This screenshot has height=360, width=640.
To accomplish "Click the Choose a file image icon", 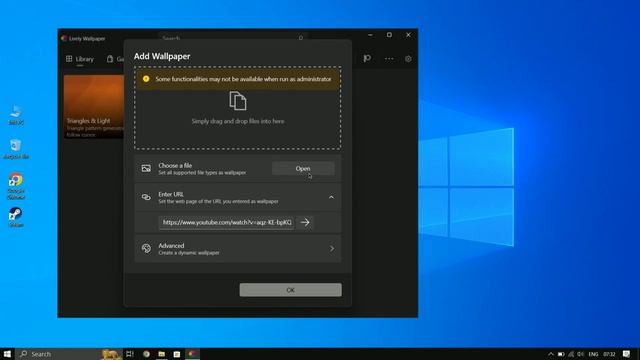I will [x=146, y=168].
